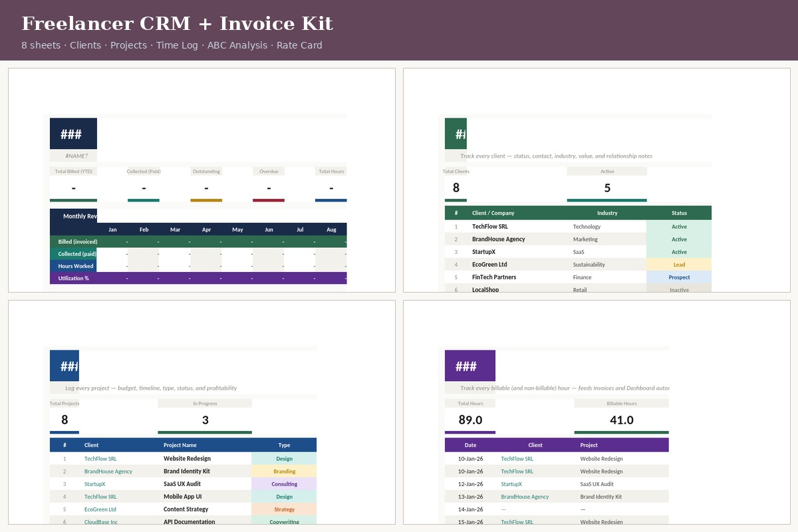Select the Prospect badge for FinTech Partners
This screenshot has height=532, width=798.
(x=679, y=277)
